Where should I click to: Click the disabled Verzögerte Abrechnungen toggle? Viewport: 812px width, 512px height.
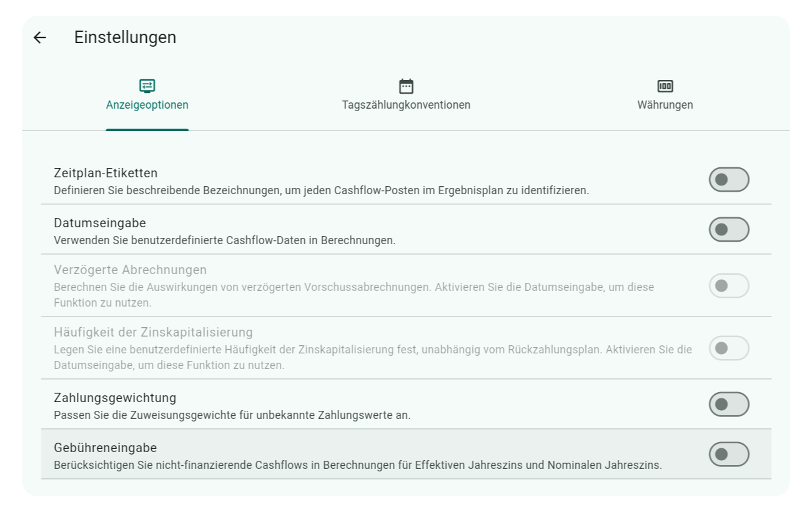[x=728, y=286]
